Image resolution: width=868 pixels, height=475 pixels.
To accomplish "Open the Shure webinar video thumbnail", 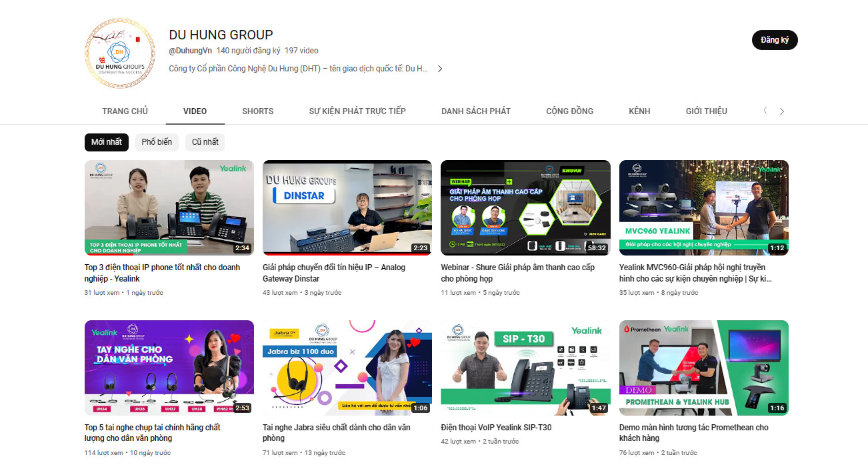I will [525, 207].
